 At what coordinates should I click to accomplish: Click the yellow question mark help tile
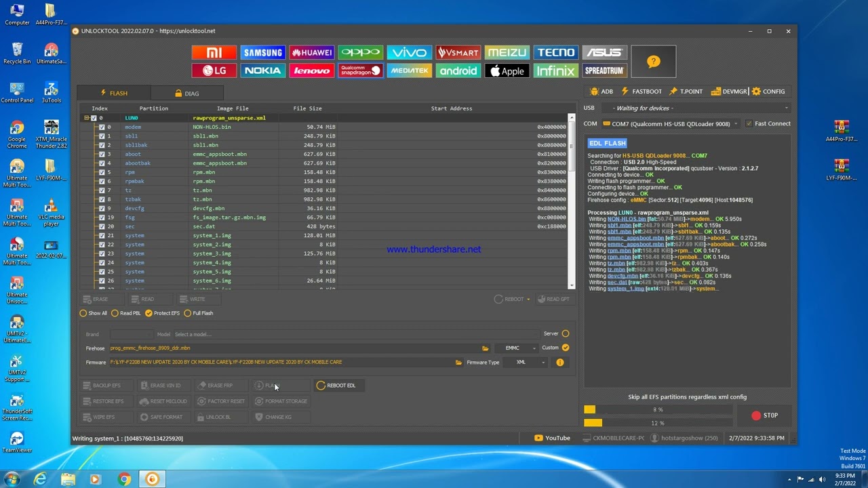click(x=654, y=62)
